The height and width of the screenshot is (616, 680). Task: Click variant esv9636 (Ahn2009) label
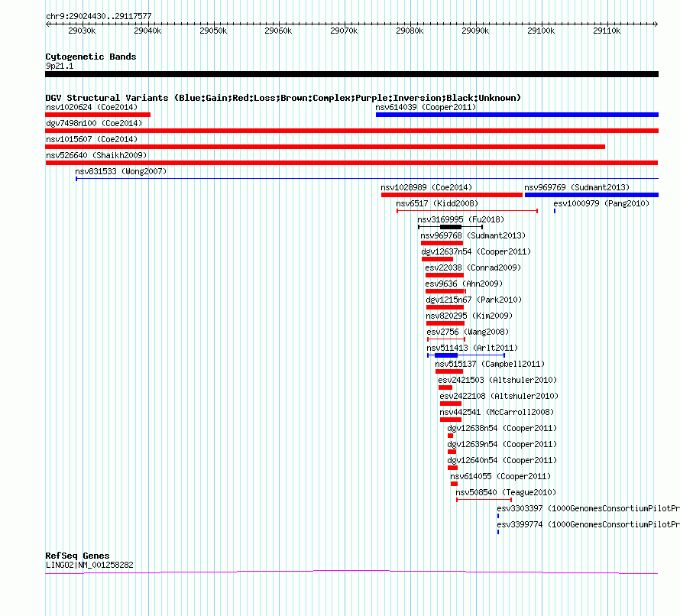(464, 284)
